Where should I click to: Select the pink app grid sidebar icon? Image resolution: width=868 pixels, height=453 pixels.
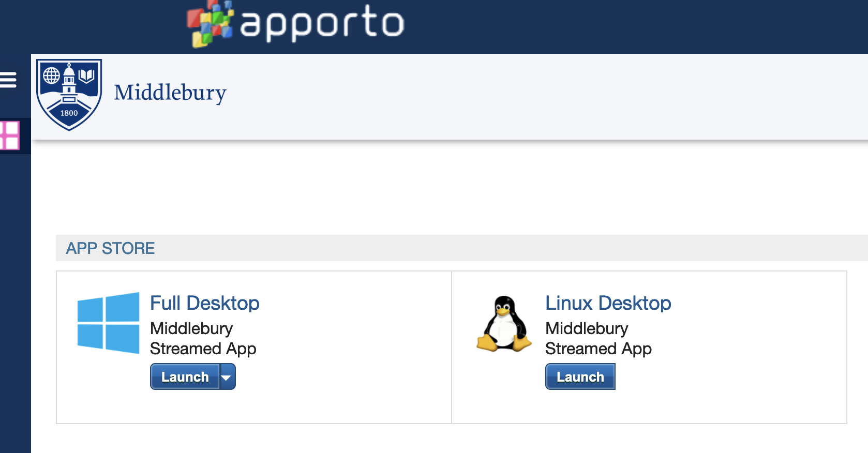pos(10,135)
